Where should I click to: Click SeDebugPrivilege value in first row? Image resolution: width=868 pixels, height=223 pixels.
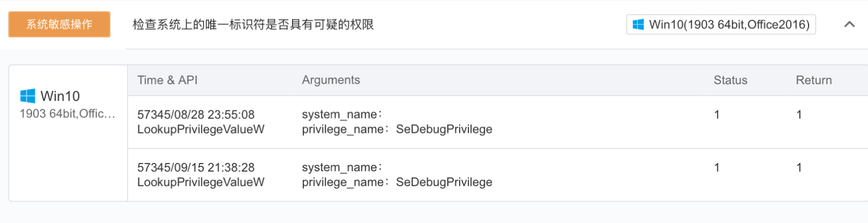[444, 129]
